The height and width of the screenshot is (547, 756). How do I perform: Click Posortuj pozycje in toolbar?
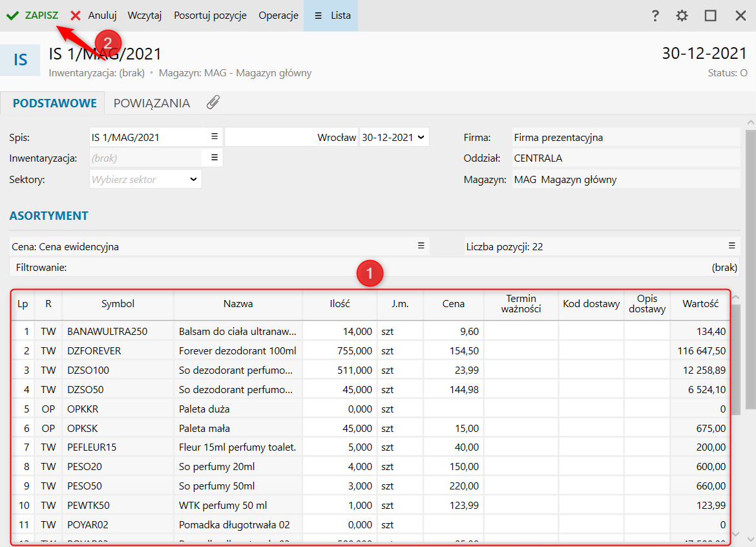coord(210,16)
